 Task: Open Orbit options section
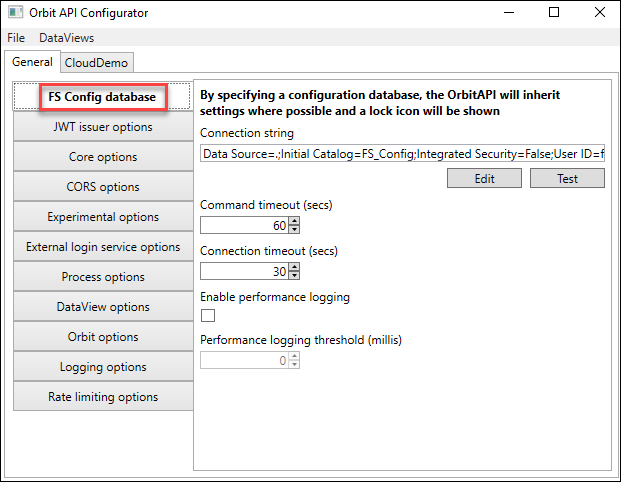(x=103, y=337)
